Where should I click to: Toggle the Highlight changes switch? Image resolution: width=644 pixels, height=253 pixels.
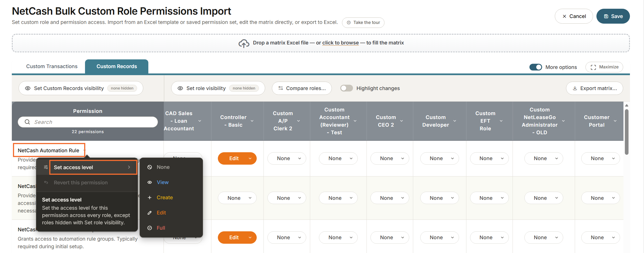click(346, 88)
